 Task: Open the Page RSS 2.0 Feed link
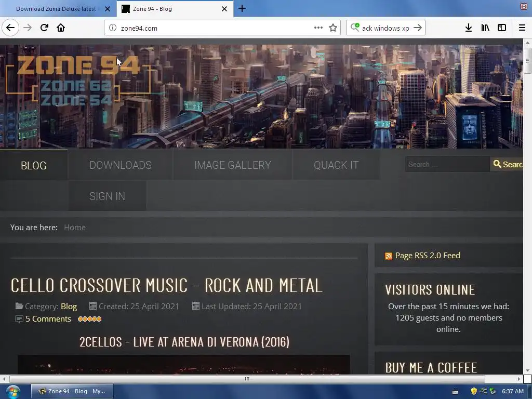point(428,255)
